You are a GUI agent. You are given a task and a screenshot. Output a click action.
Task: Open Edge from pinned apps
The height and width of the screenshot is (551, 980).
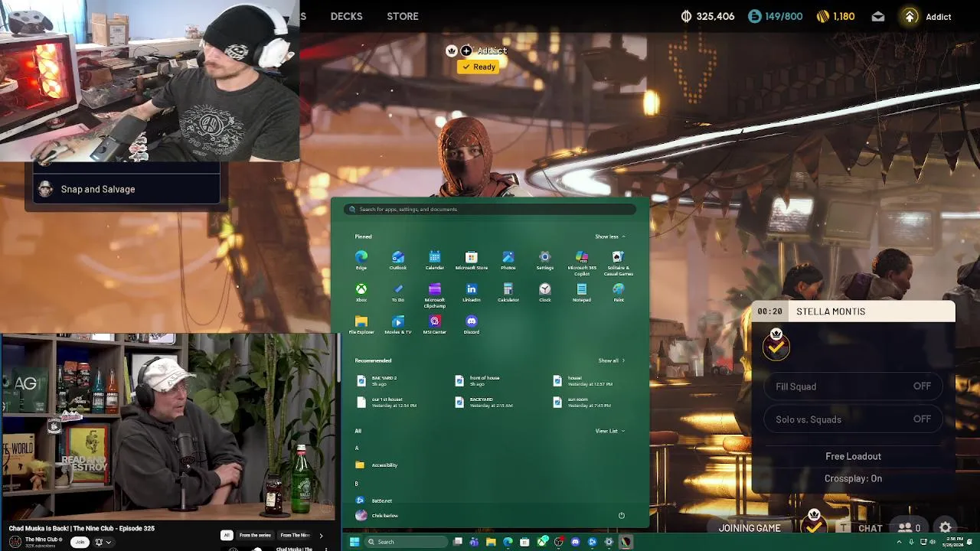pyautogui.click(x=361, y=260)
